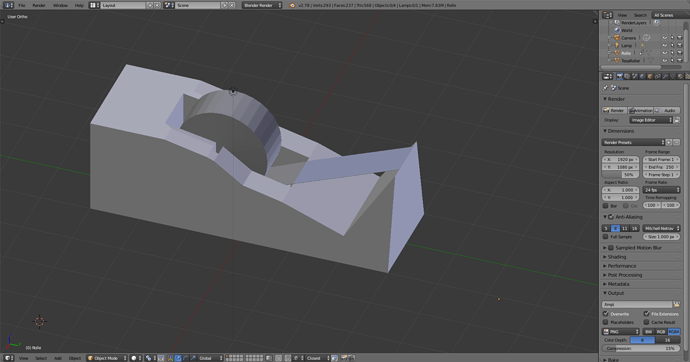Click the output folder browse icon
The height and width of the screenshot is (362, 690).
[676, 304]
